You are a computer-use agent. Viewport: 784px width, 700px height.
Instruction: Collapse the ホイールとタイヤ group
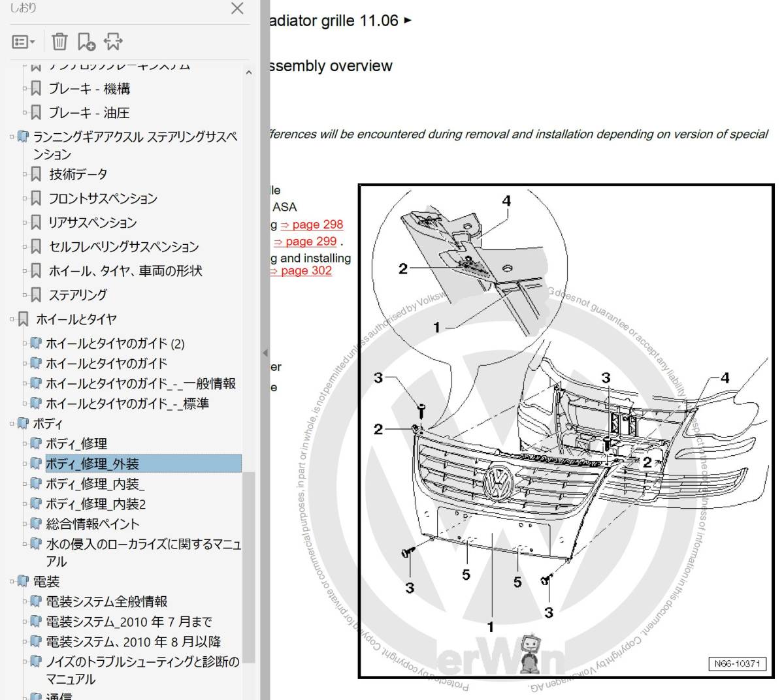(x=12, y=319)
